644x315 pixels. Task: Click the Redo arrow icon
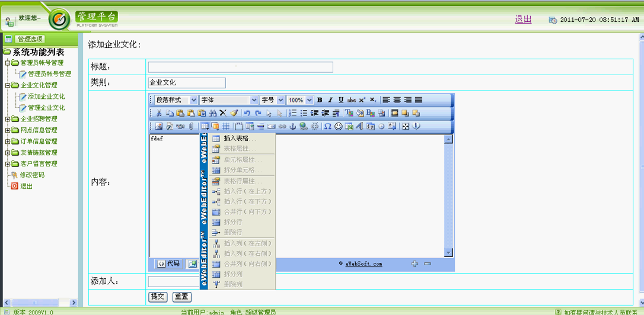(258, 113)
